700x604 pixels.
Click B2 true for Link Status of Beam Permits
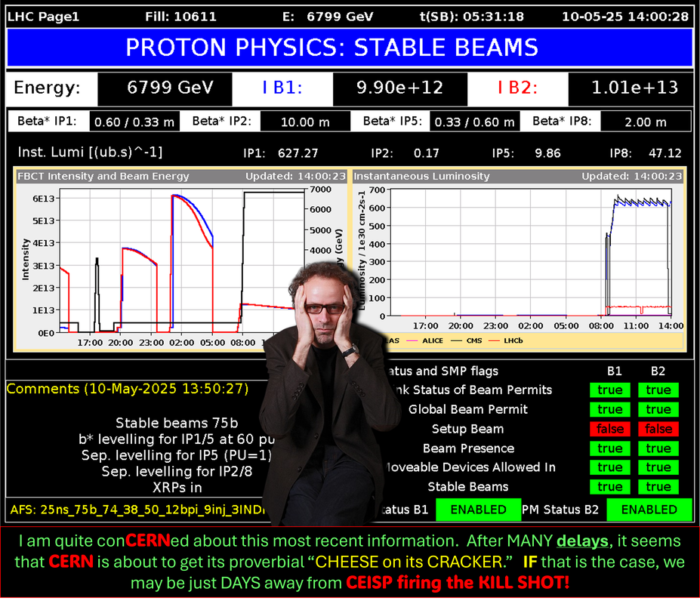(658, 390)
